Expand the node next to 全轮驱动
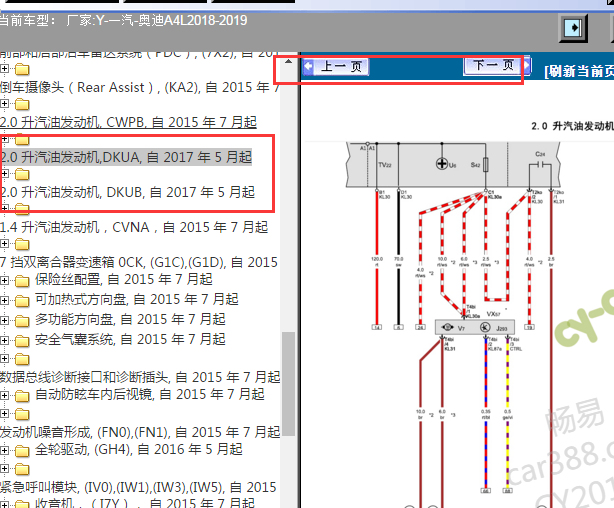Viewport: 614px width, 508px height. (x=4, y=451)
